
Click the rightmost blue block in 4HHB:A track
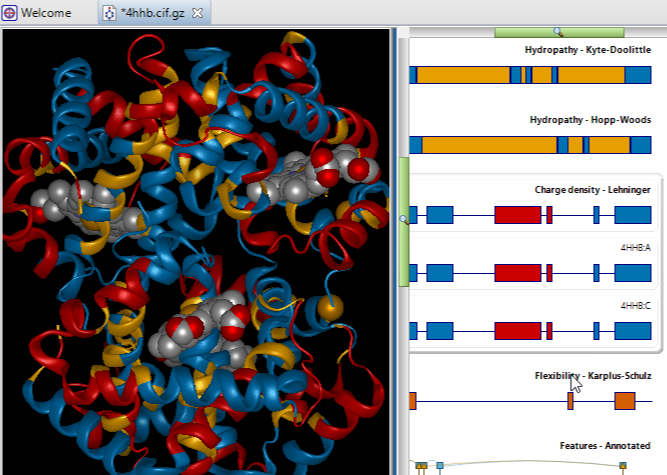[x=633, y=273]
